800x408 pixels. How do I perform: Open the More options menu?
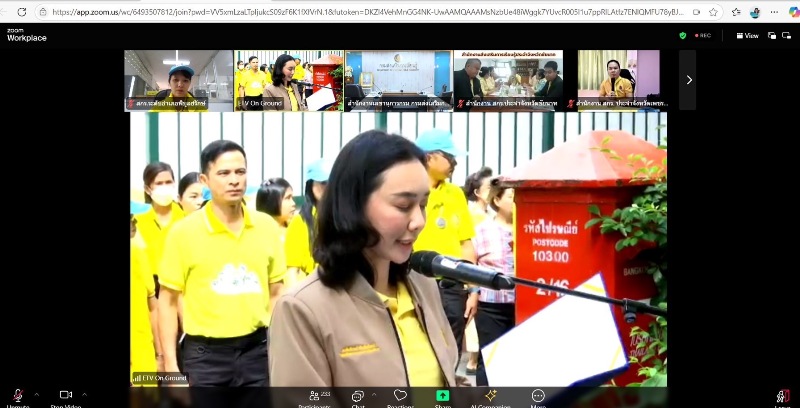click(x=538, y=396)
